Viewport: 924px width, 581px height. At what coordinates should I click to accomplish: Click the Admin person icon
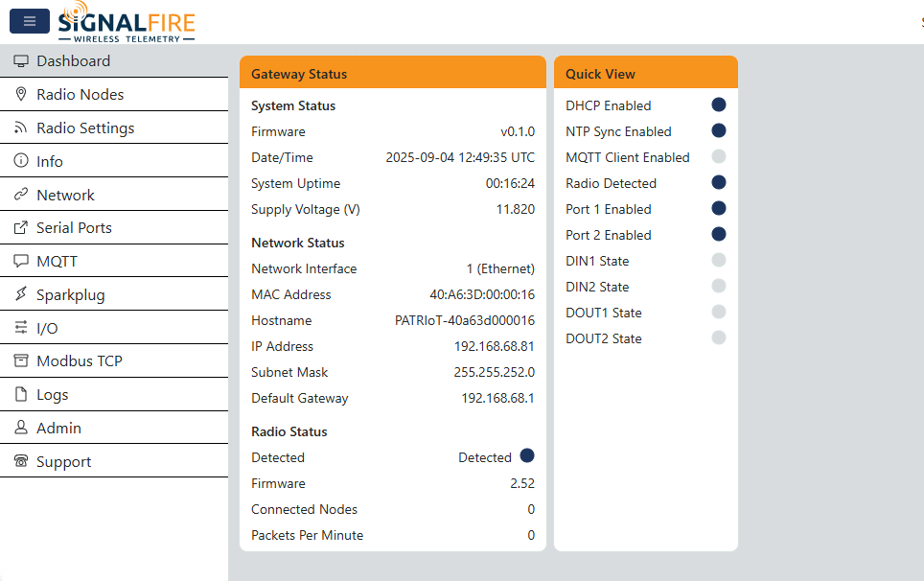click(x=21, y=429)
